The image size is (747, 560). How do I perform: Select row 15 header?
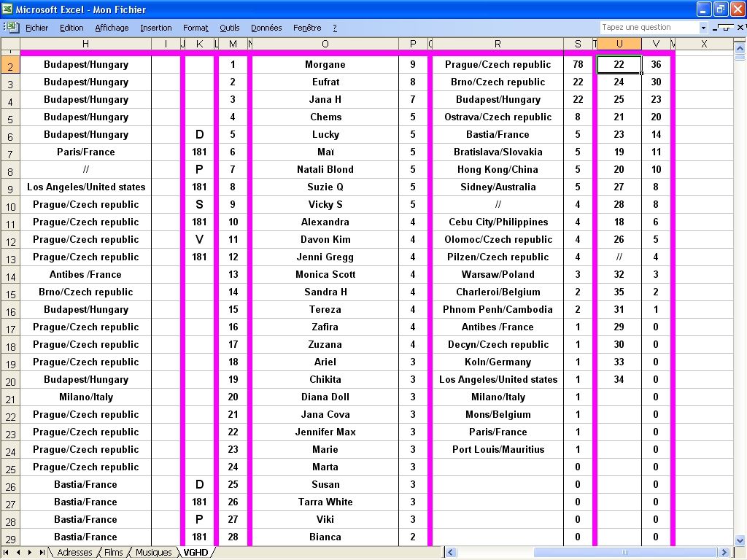tap(10, 292)
